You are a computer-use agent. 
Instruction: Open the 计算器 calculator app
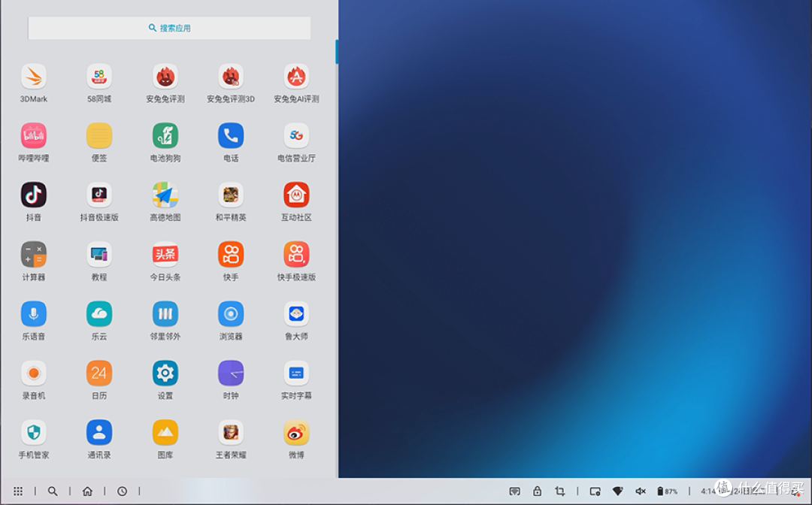[x=34, y=255]
